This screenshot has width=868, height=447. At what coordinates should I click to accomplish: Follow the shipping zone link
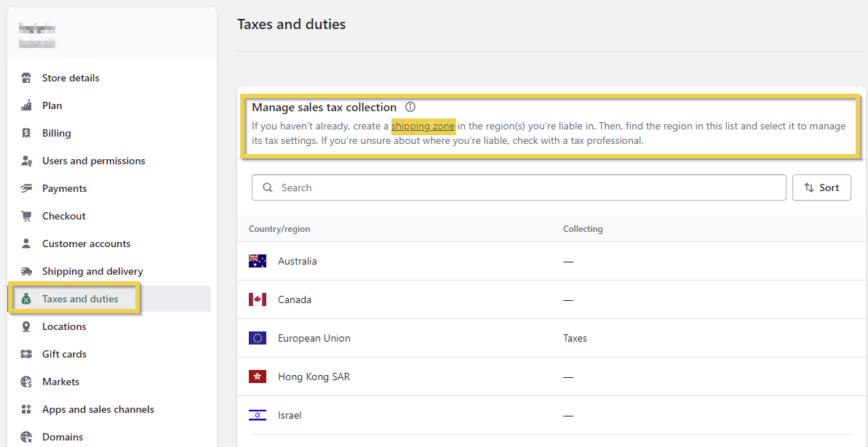click(x=423, y=126)
